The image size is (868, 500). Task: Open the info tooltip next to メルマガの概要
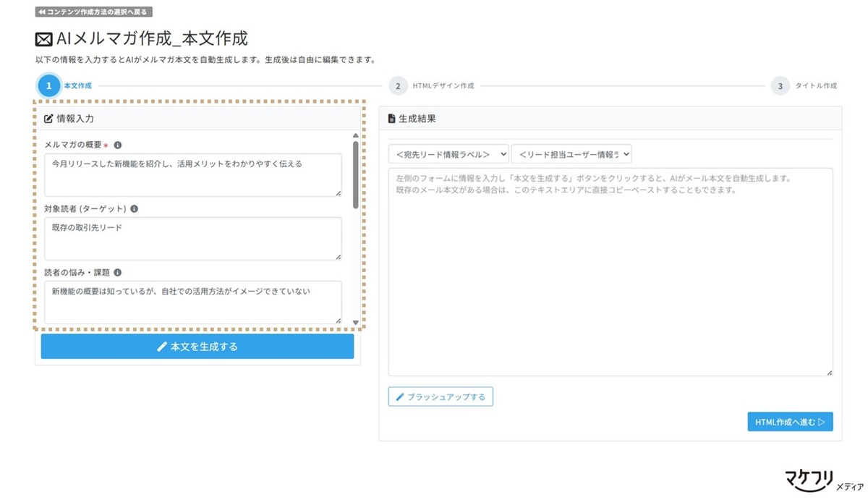pos(118,145)
